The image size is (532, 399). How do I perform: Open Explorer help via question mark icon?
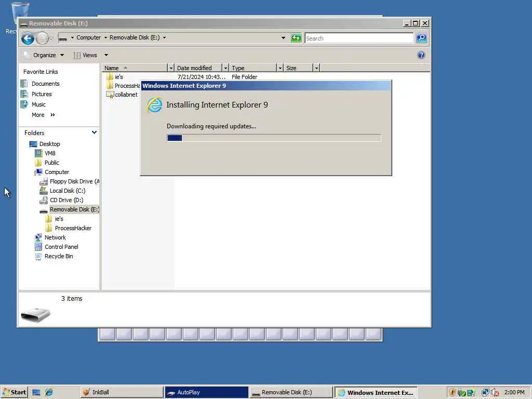(421, 55)
